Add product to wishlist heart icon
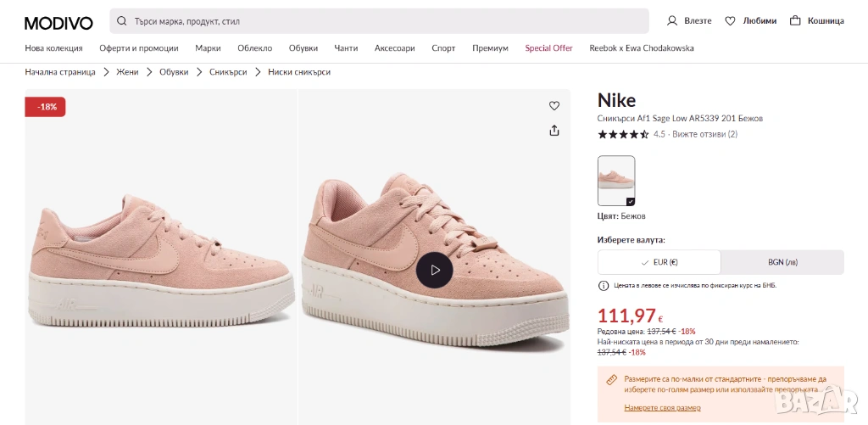This screenshot has height=425, width=868. point(554,106)
